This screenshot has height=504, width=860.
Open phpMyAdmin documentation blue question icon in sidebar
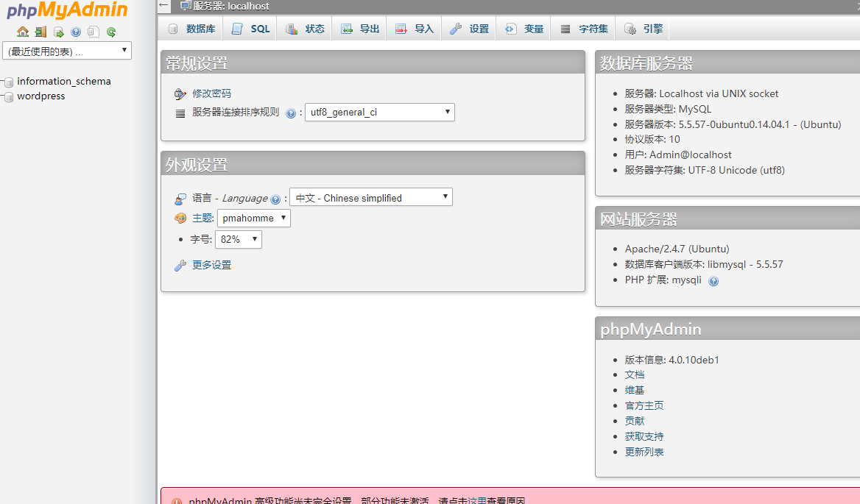(76, 32)
